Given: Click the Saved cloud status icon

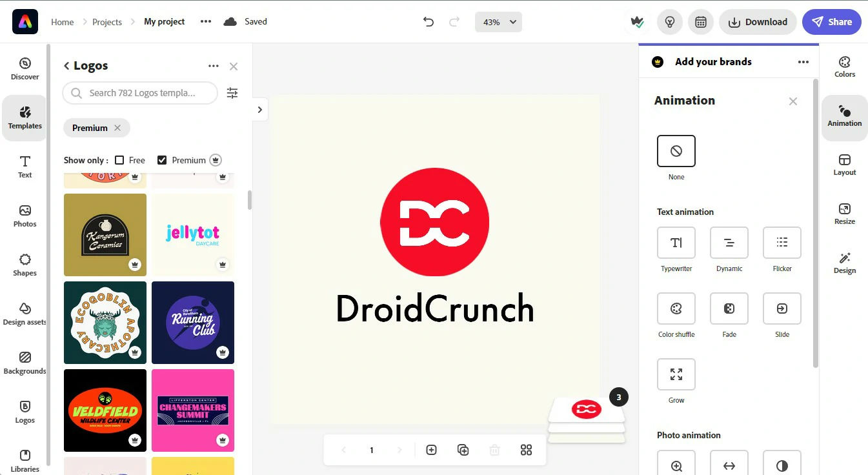Looking at the screenshot, I should (x=230, y=21).
